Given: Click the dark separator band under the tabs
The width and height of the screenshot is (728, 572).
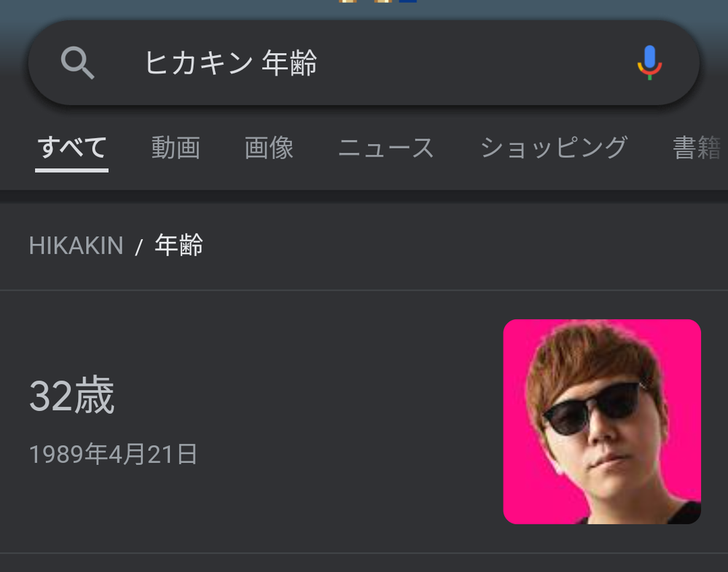Looking at the screenshot, I should (364, 197).
